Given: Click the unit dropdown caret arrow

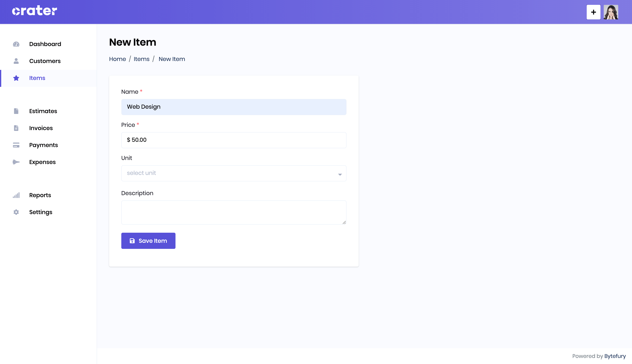Looking at the screenshot, I should (340, 175).
